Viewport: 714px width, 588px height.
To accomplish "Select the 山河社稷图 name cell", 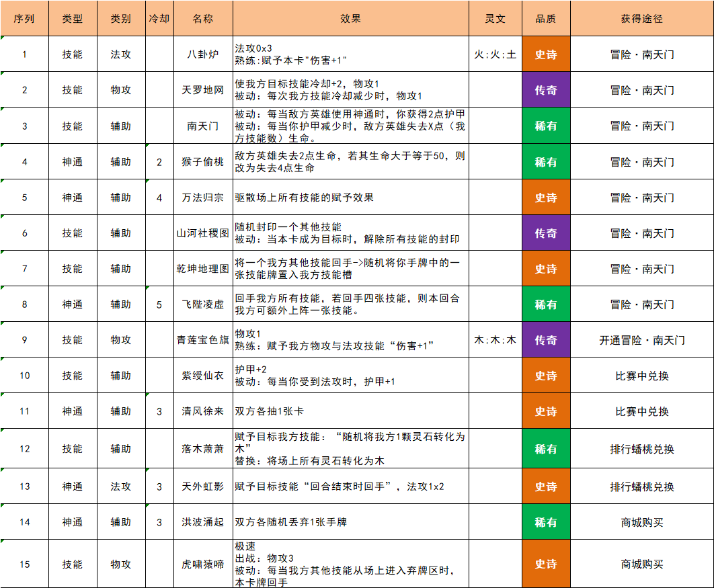I will coord(203,233).
